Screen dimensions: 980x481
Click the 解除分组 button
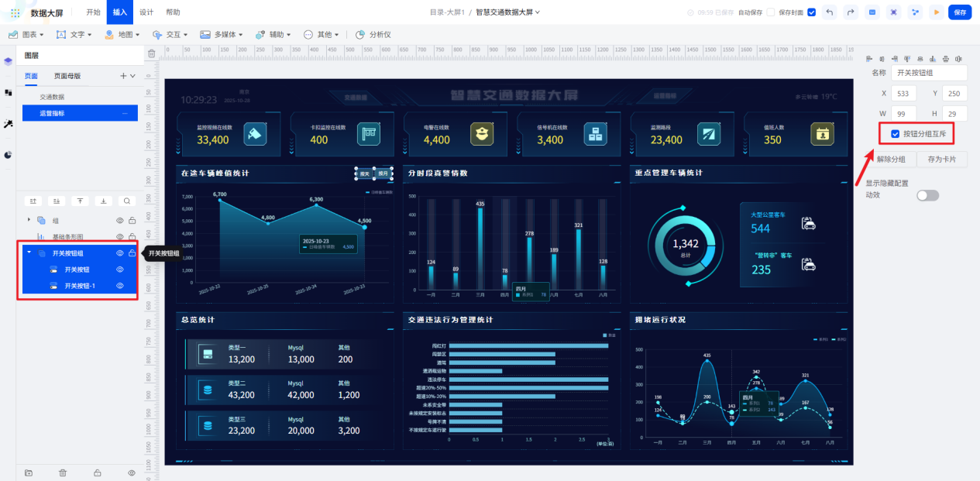(x=891, y=160)
